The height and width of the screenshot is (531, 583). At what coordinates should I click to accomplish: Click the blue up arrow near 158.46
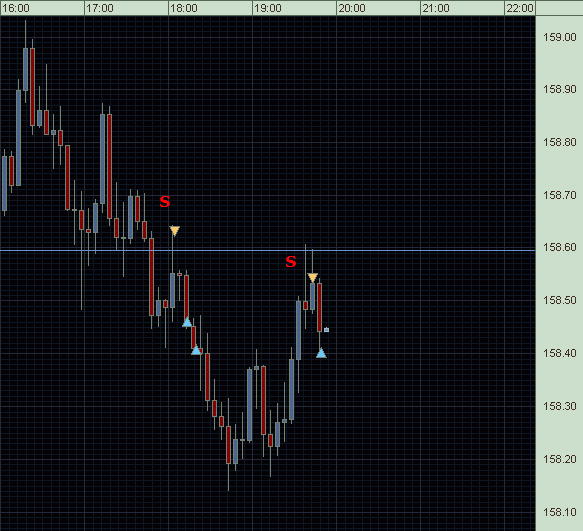click(x=187, y=322)
